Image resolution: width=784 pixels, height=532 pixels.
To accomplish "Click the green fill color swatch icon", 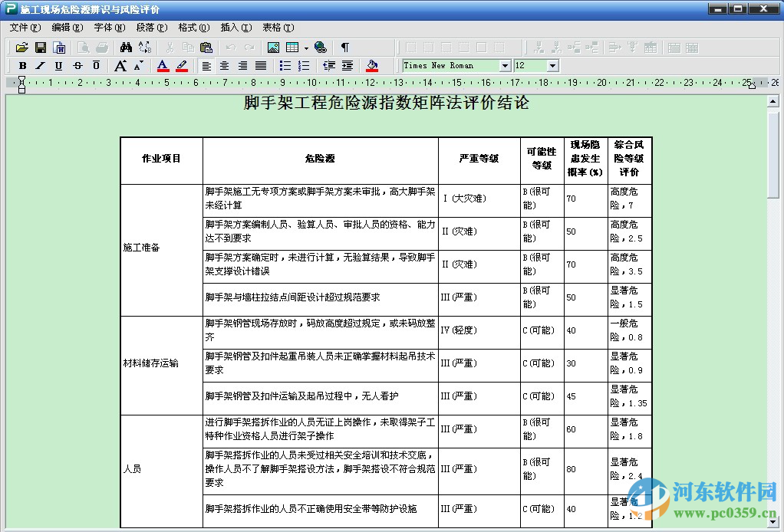I will pyautogui.click(x=372, y=65).
